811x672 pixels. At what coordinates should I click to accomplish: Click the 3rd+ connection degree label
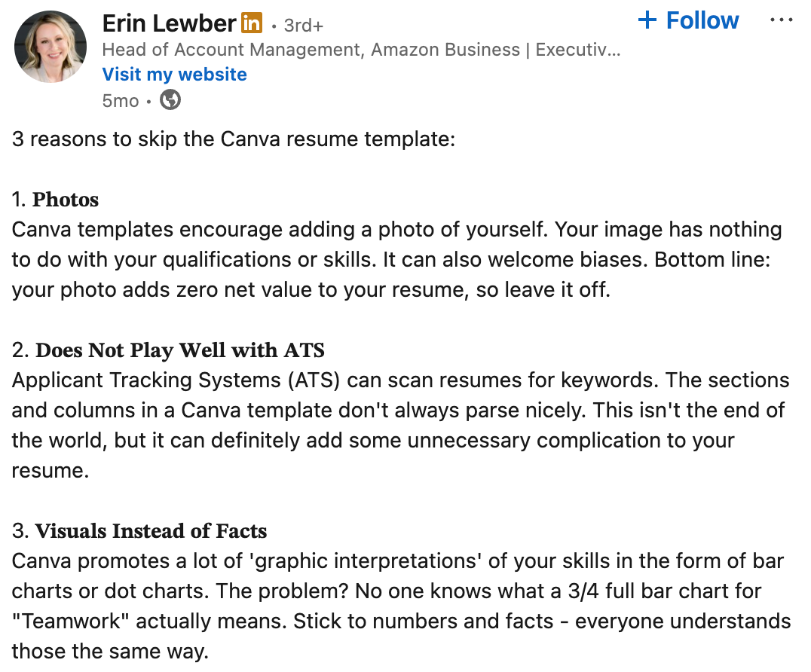tap(303, 26)
